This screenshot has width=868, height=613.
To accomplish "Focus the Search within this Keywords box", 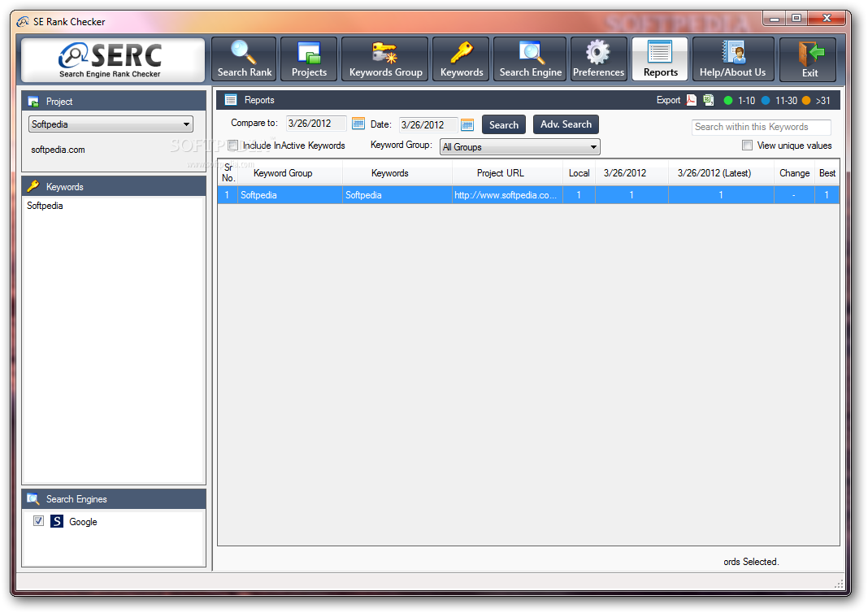I will click(x=762, y=127).
